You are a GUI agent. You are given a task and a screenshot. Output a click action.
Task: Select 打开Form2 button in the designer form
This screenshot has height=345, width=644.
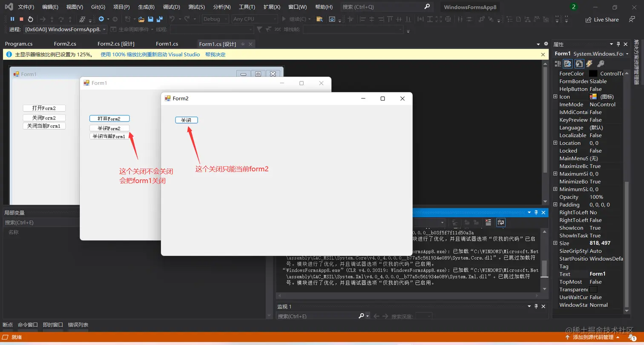[44, 108]
